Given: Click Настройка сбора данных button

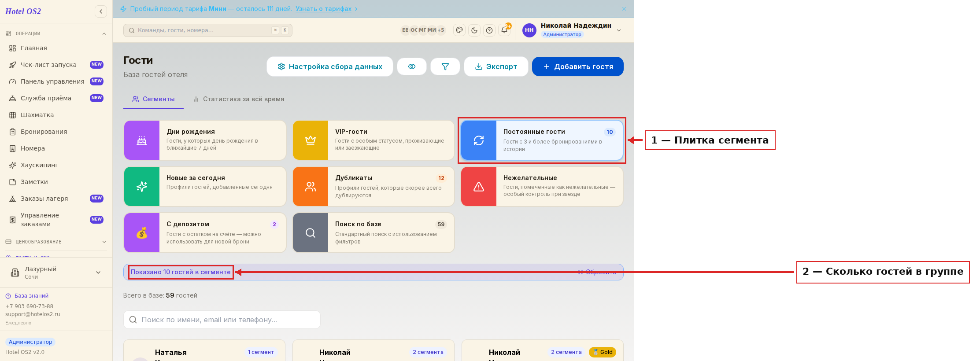Looking at the screenshot, I should [330, 66].
